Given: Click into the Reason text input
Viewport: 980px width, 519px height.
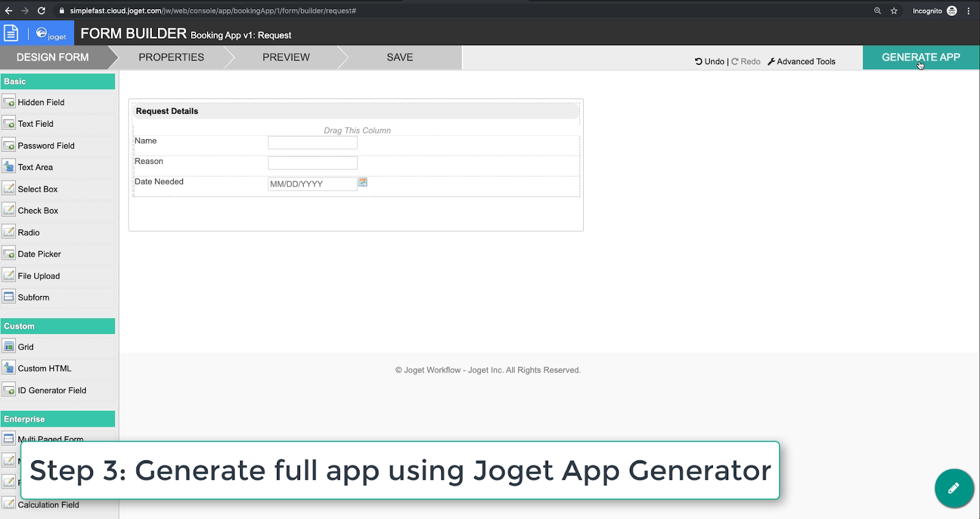Looking at the screenshot, I should [x=312, y=163].
